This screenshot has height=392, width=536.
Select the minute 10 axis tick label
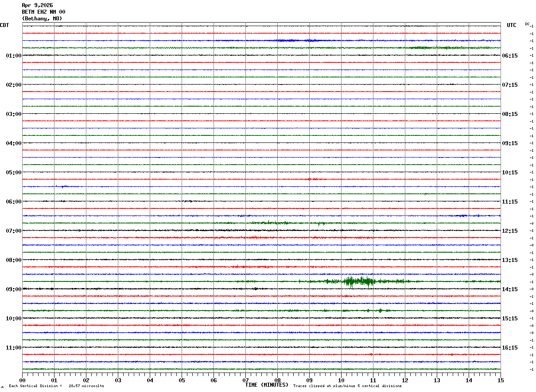341,380
